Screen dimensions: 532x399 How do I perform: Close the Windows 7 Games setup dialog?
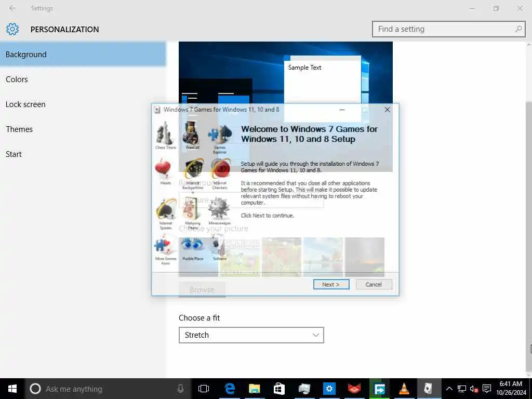tap(387, 110)
